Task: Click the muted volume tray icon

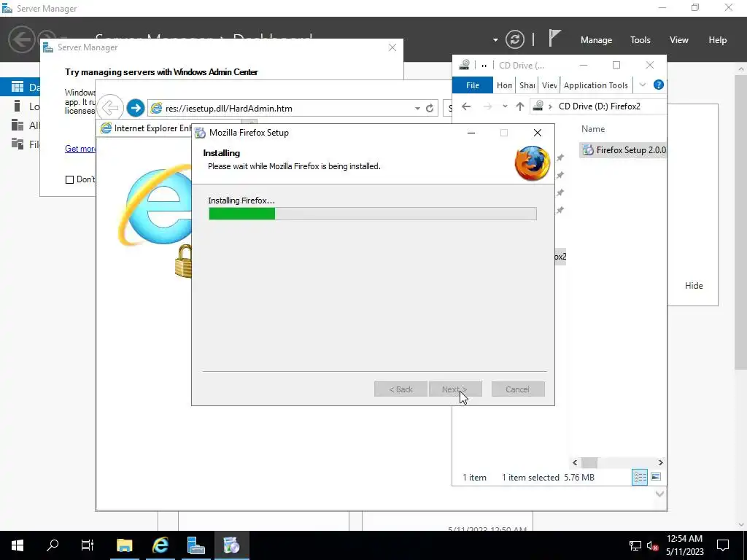Action: pos(652,545)
